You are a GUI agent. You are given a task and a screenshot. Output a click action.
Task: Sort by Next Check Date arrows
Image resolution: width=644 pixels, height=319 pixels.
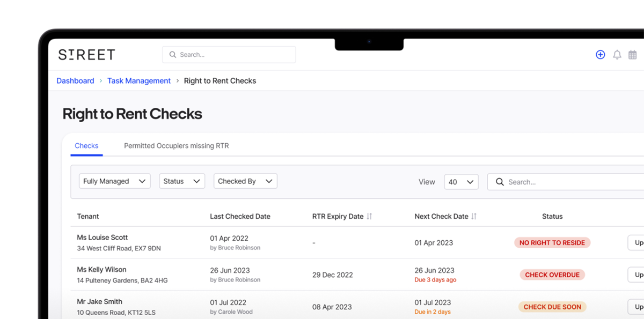474,217
